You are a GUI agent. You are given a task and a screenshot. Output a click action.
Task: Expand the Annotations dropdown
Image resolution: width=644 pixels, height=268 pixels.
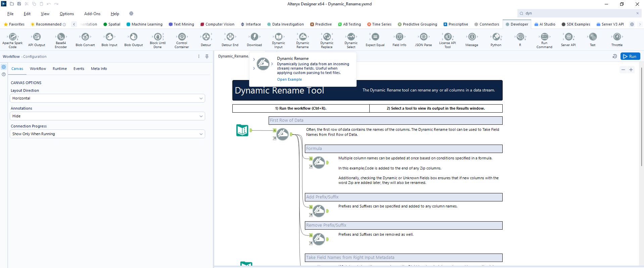pos(107,116)
